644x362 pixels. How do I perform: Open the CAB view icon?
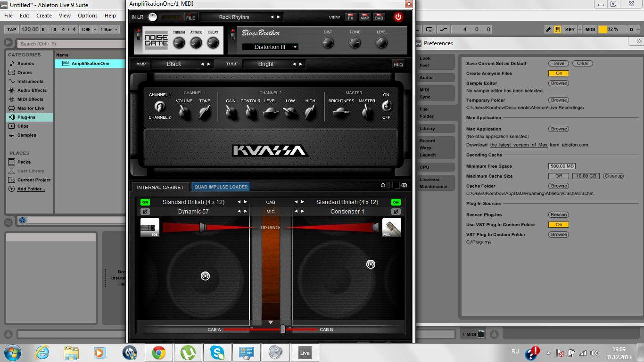point(379,17)
